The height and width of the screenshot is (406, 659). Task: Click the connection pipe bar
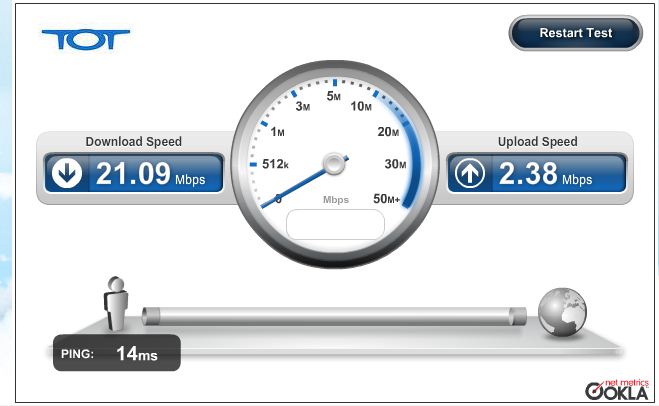334,316
